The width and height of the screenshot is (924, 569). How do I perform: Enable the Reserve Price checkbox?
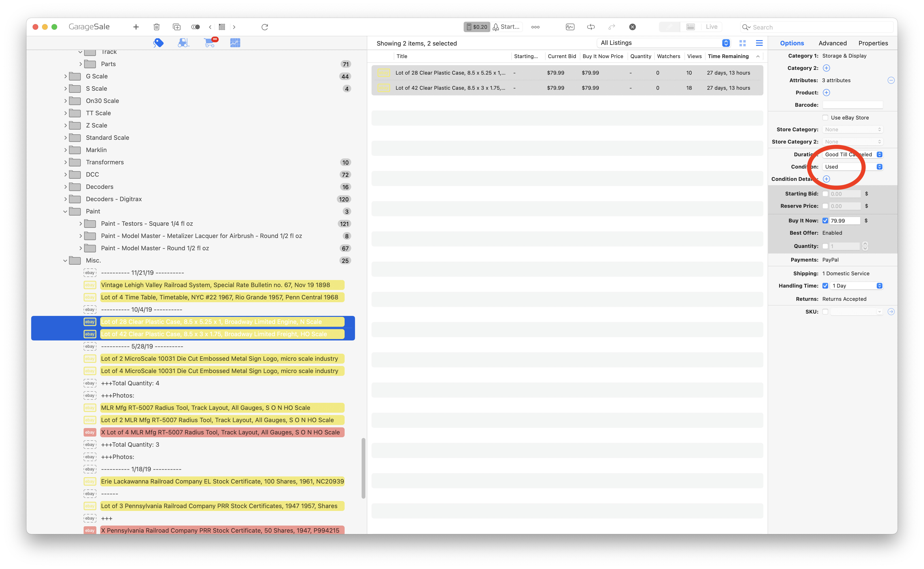[825, 206]
